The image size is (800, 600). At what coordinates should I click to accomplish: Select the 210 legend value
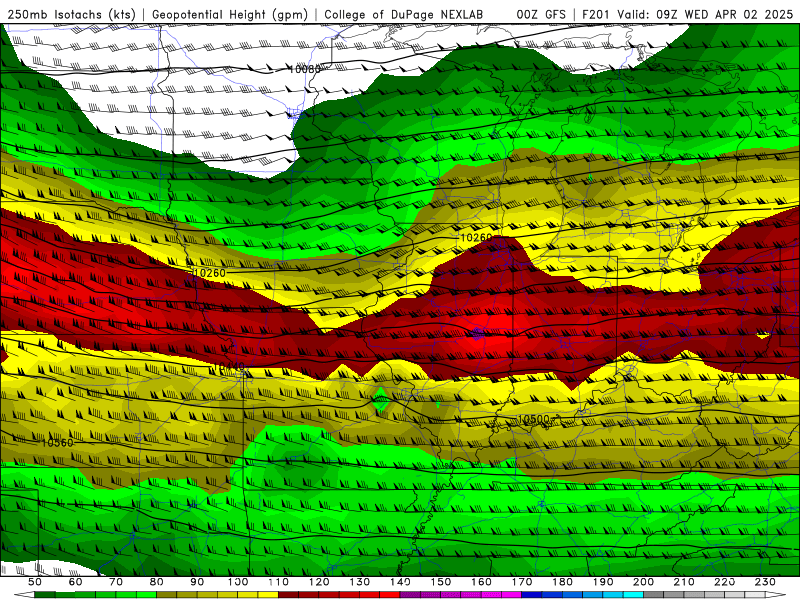pyautogui.click(x=685, y=582)
